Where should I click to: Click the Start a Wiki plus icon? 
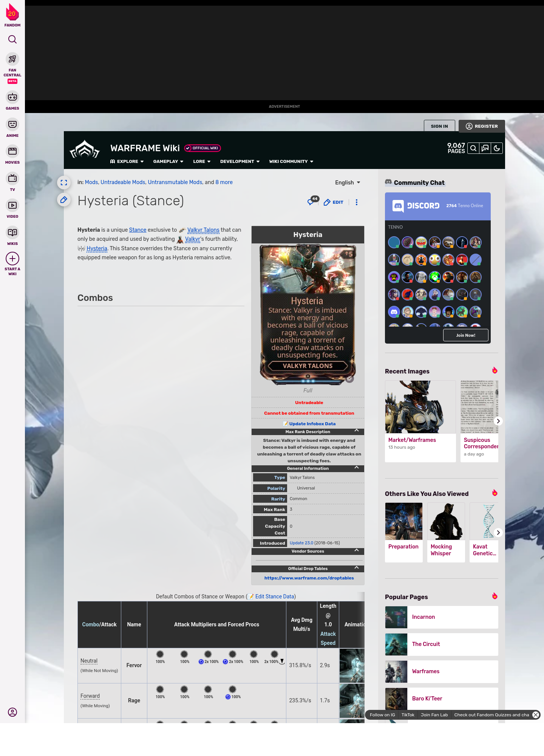point(12,259)
